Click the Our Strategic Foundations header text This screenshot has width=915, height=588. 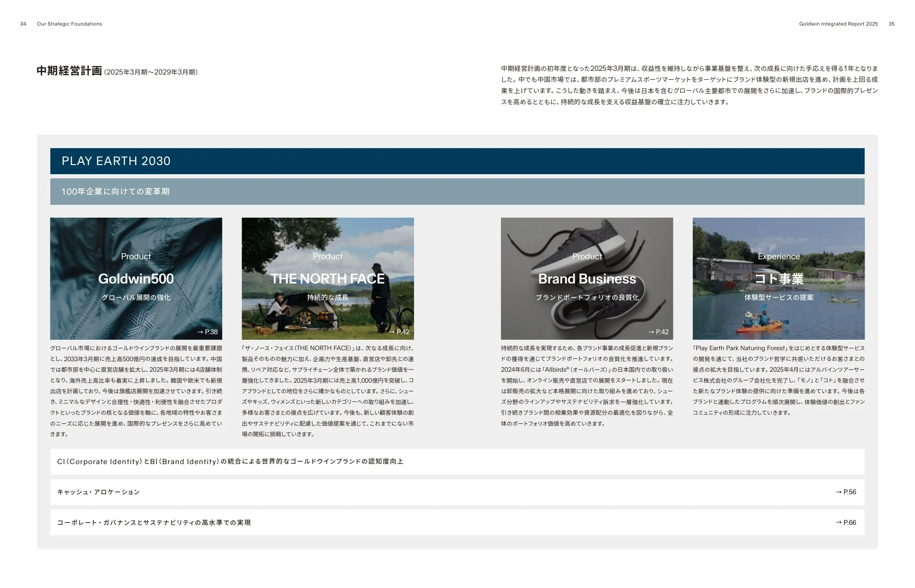(70, 24)
